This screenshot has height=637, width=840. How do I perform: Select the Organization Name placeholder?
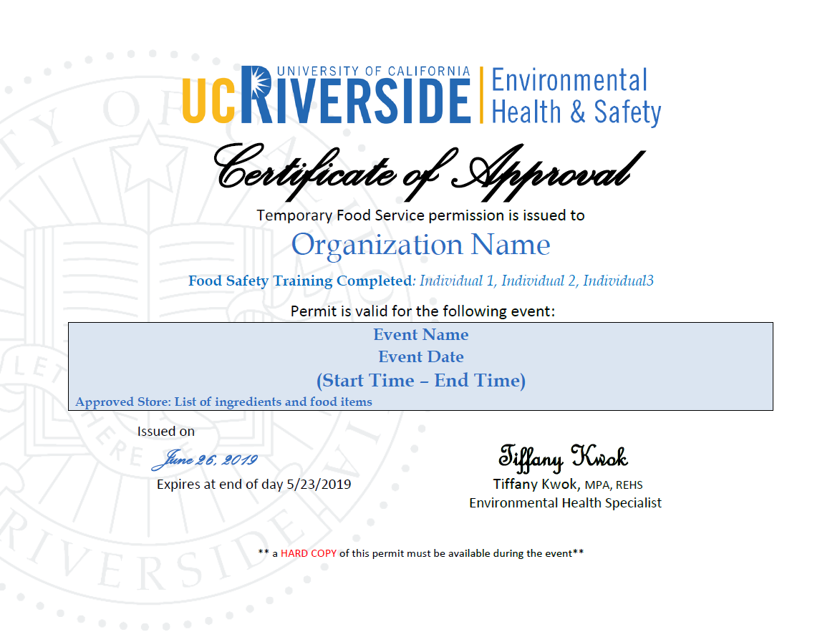[420, 245]
